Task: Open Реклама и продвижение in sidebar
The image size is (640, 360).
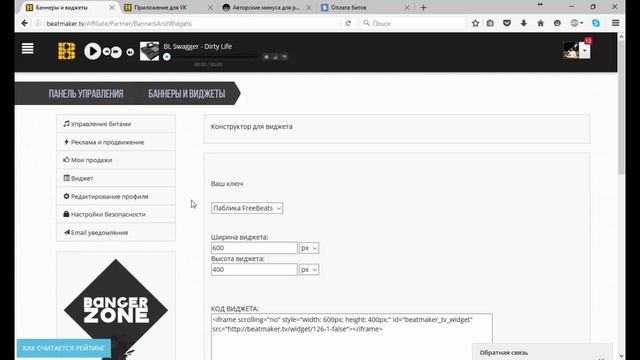Action: click(116, 142)
